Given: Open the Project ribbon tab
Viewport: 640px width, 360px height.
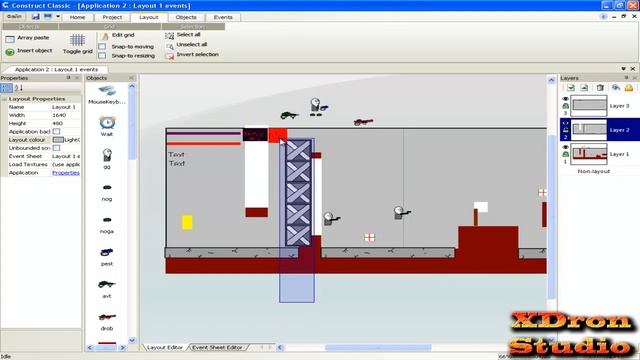Looking at the screenshot, I should point(112,17).
